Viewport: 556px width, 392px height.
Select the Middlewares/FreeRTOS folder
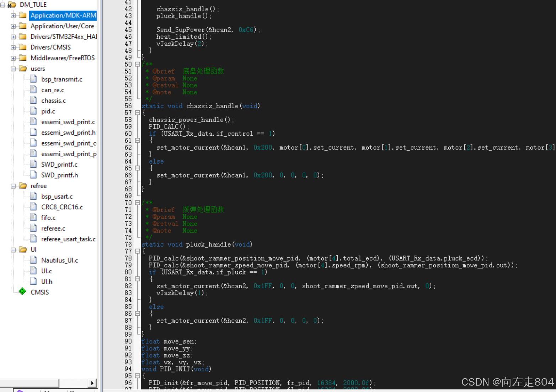63,58
